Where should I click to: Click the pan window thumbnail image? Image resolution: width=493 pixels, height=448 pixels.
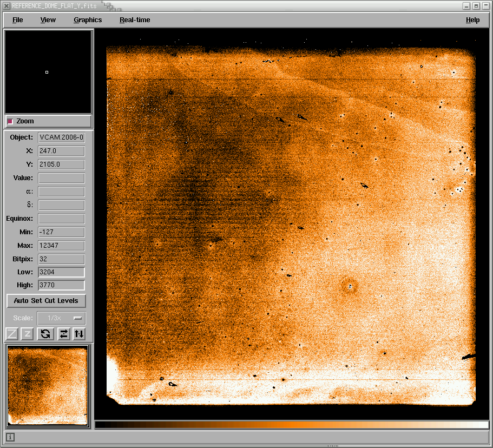click(x=48, y=386)
